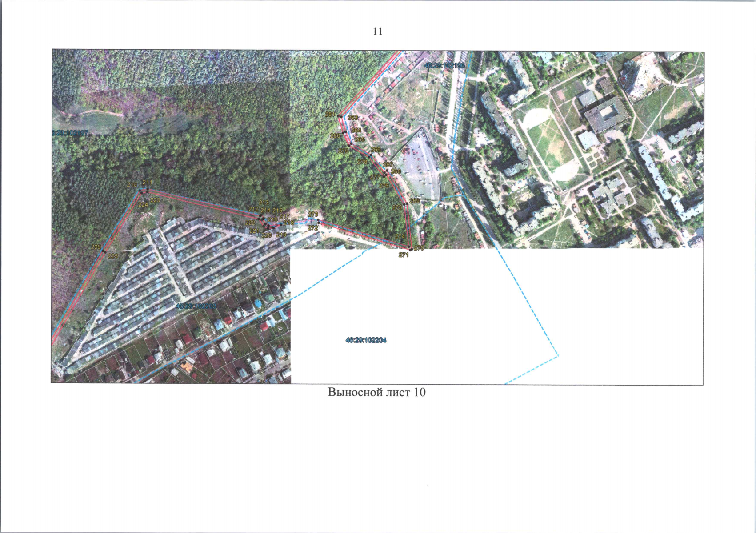Select boundary point label 271
Screen dimensions: 756x533
pyautogui.click(x=403, y=255)
